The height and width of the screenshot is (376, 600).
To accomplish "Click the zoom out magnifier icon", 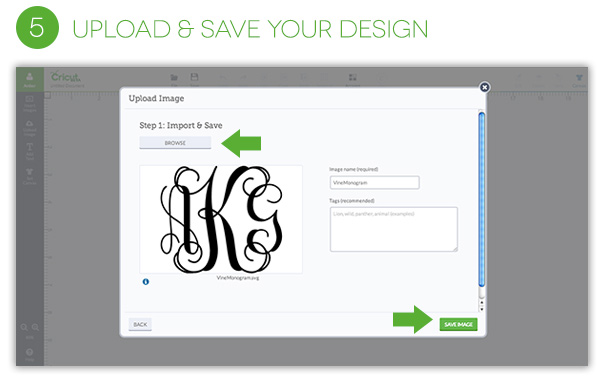I will (24, 327).
